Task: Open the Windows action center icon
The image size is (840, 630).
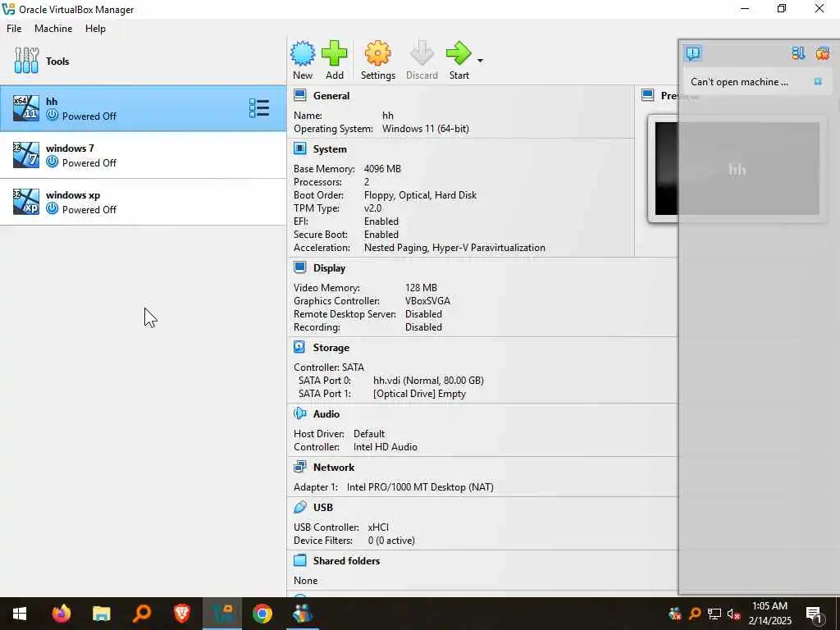Action: click(814, 614)
